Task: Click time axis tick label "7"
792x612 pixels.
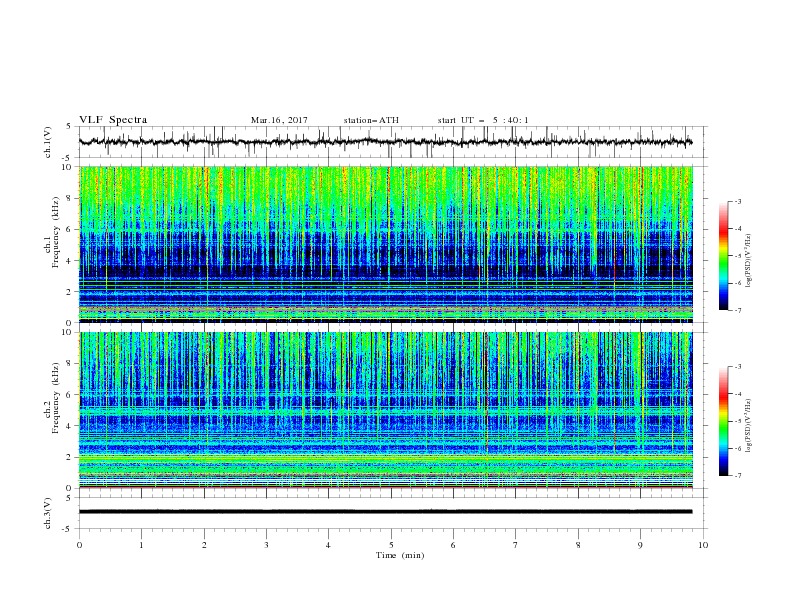Action: [x=516, y=545]
